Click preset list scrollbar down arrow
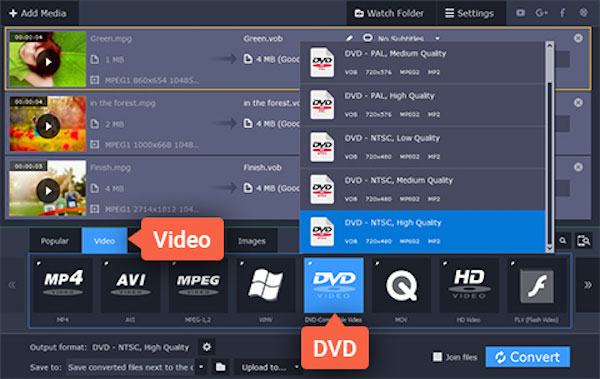Screen dimensions: 600x379 [549, 248]
